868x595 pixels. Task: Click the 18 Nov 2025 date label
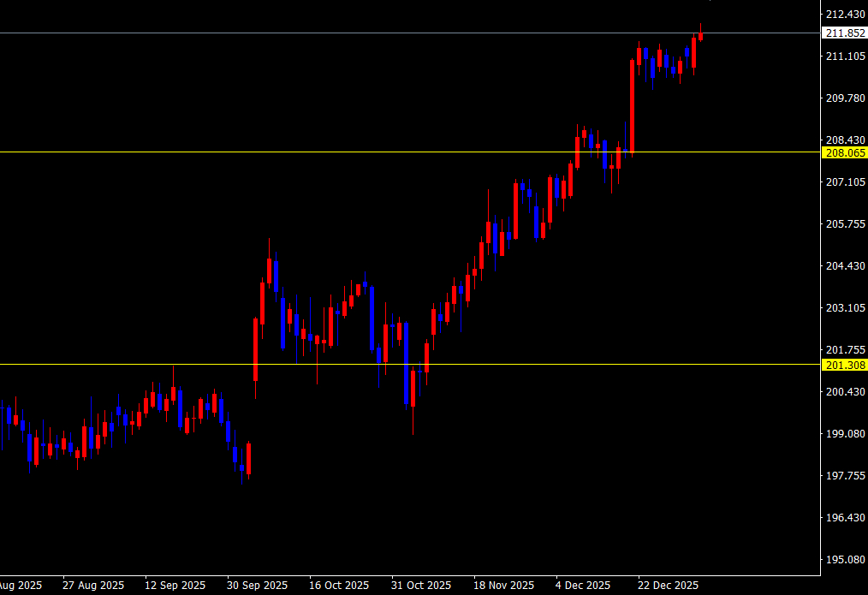[x=503, y=585]
